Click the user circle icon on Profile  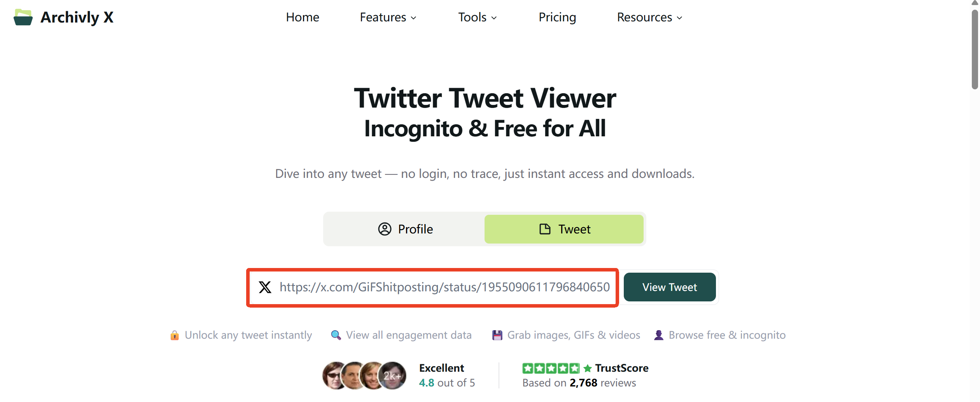[x=385, y=229]
